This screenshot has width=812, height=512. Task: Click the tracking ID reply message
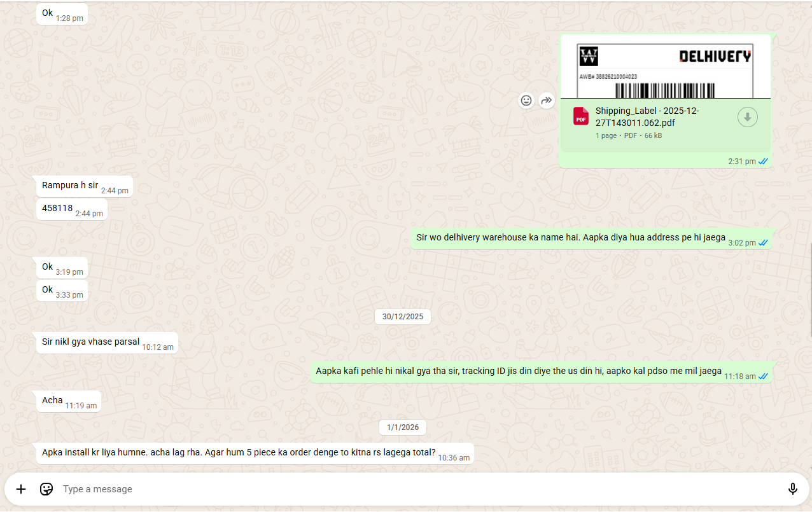(518, 371)
